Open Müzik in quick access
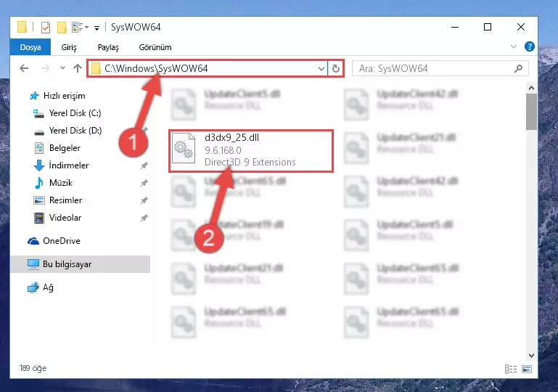Viewport: 558px width, 392px height. tap(61, 183)
